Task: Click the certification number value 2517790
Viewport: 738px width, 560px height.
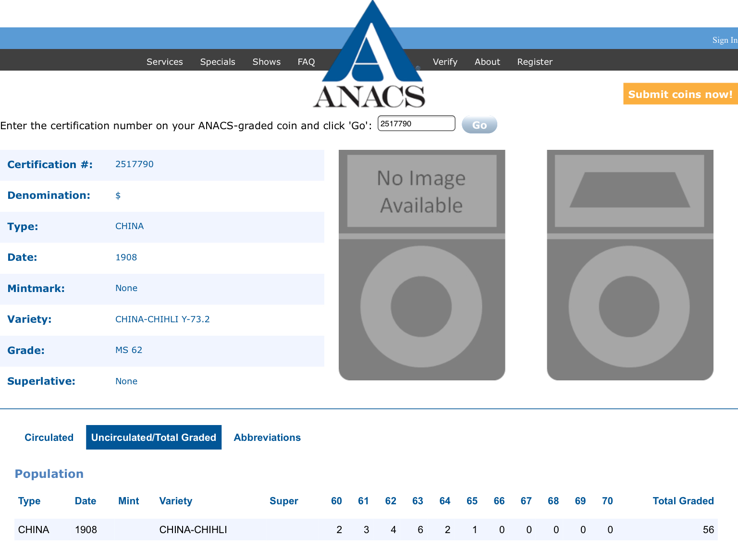Action: 135,164
